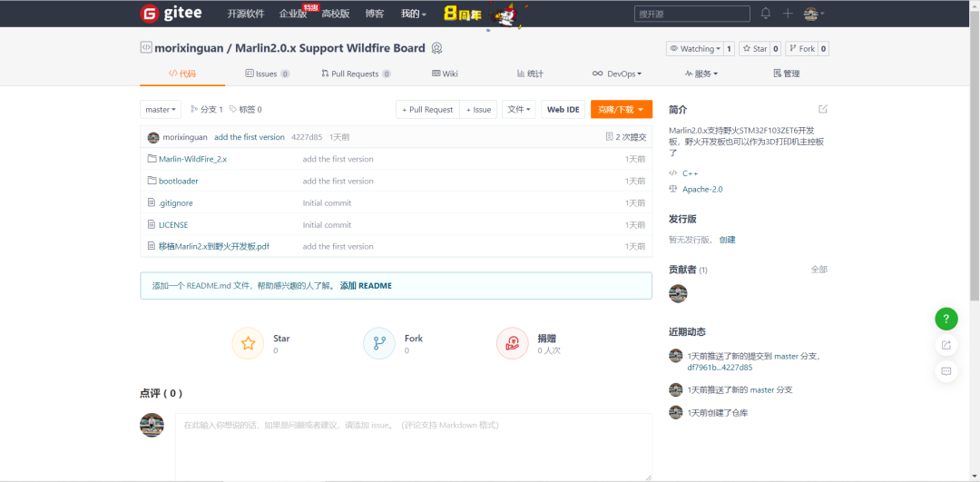Click the tag icon 标签 0
980x482 pixels.
[x=233, y=110]
